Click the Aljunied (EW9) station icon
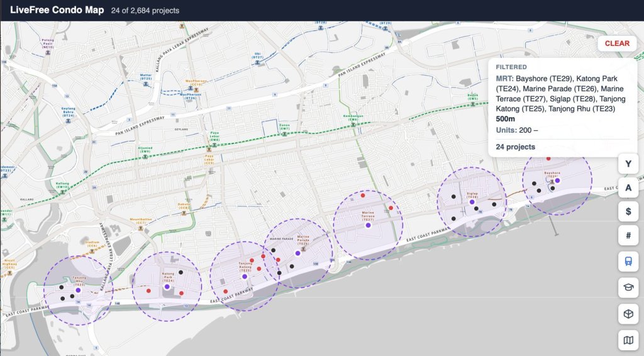 coord(145,157)
